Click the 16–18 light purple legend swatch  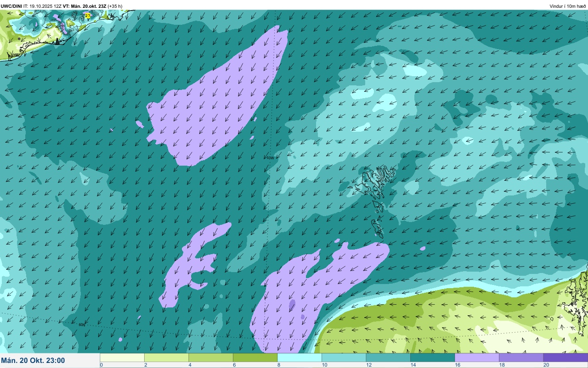[x=477, y=357]
